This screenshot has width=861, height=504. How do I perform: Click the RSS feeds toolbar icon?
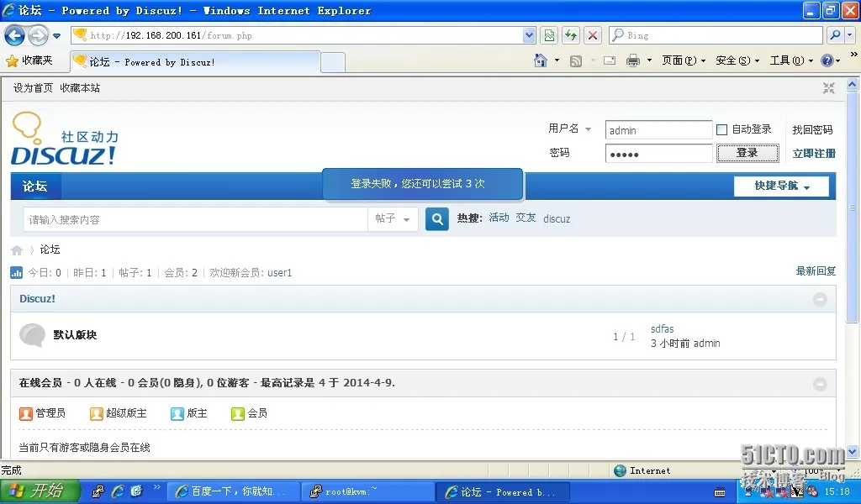tap(575, 60)
